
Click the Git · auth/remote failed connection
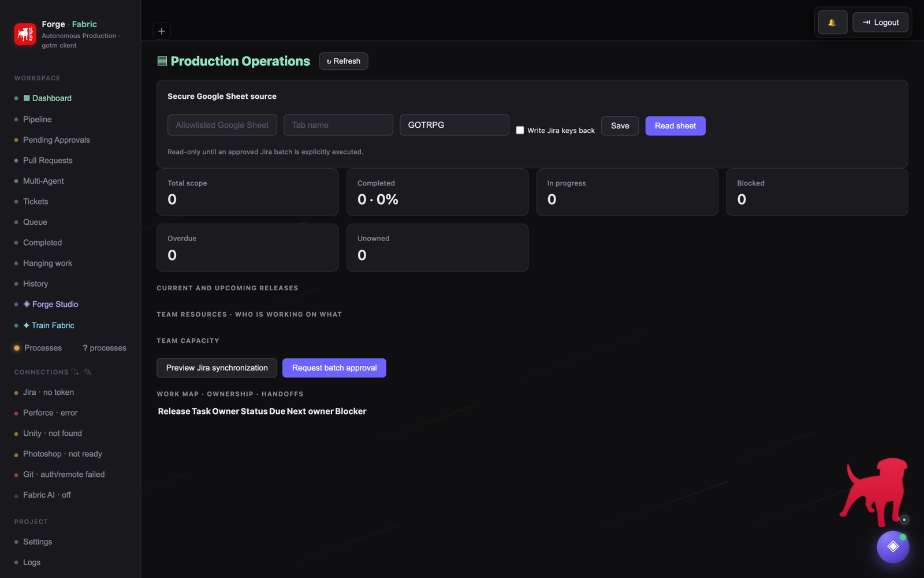tap(64, 475)
